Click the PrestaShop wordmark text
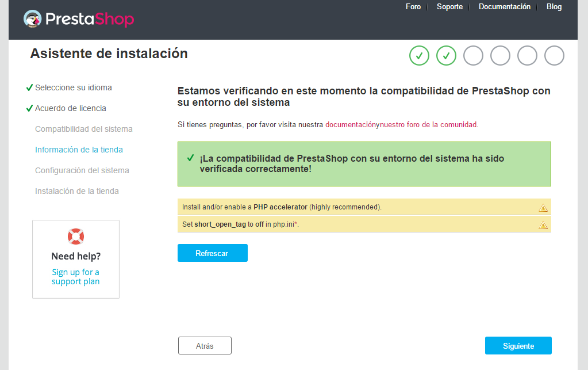 [90, 19]
